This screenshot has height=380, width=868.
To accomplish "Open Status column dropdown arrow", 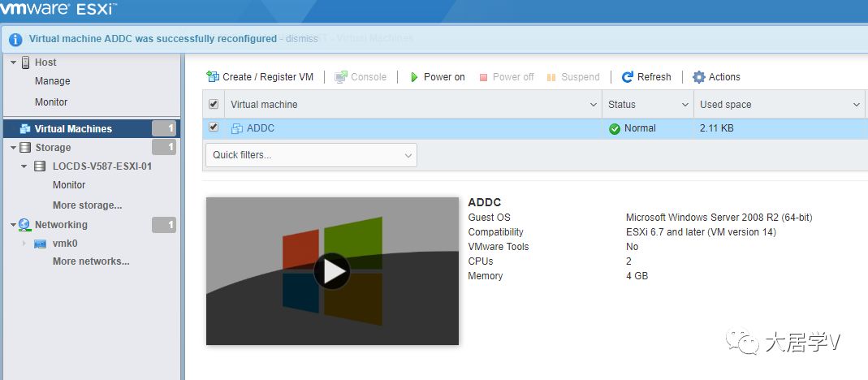I will pyautogui.click(x=684, y=105).
